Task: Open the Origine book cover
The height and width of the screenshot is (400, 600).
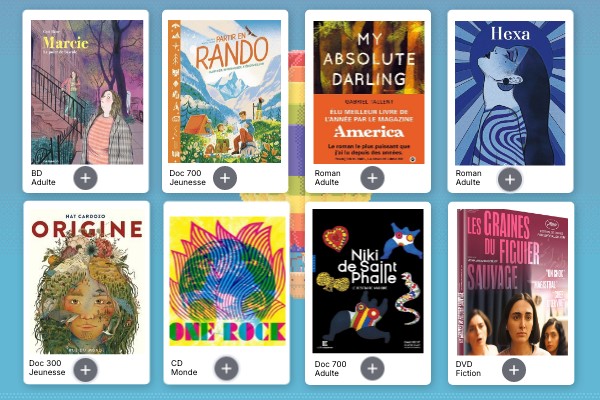Action: [87, 282]
